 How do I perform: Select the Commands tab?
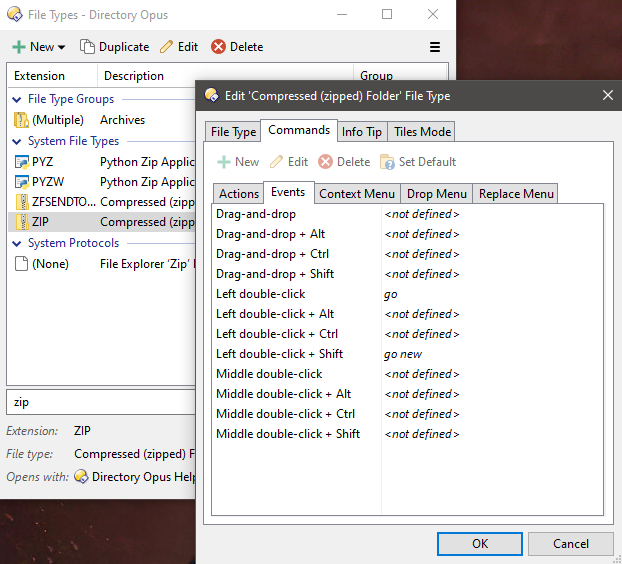tap(299, 130)
